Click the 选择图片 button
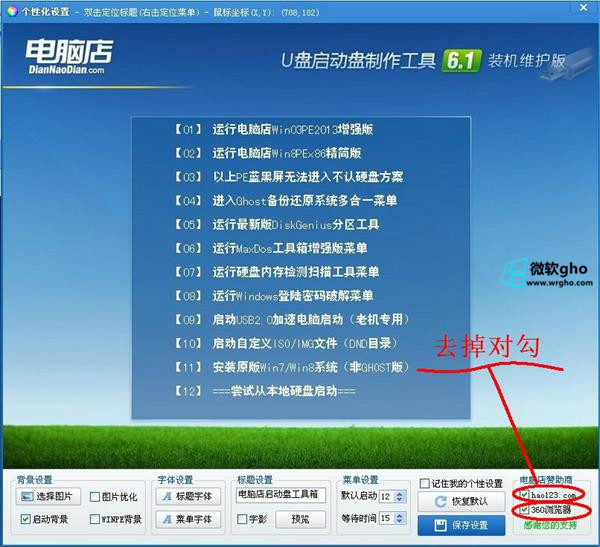600x547 pixels. point(48,496)
